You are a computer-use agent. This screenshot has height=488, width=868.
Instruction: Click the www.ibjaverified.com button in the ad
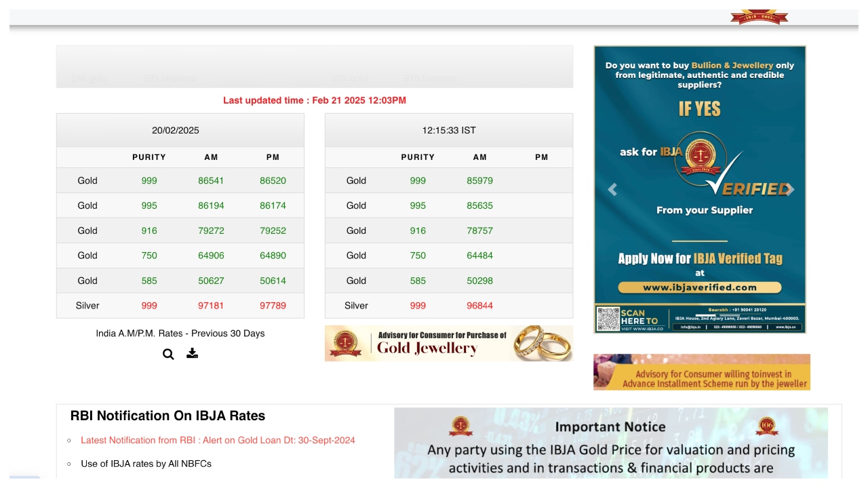[700, 287]
